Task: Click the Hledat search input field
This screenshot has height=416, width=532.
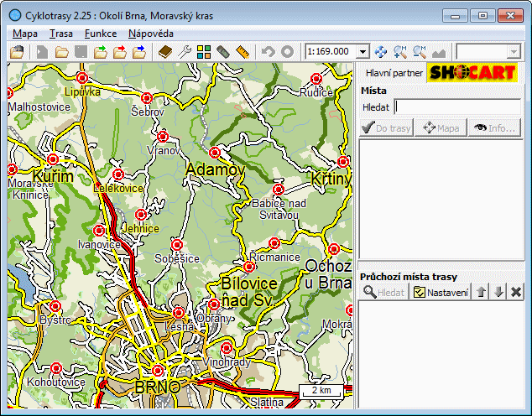Action: coord(457,107)
